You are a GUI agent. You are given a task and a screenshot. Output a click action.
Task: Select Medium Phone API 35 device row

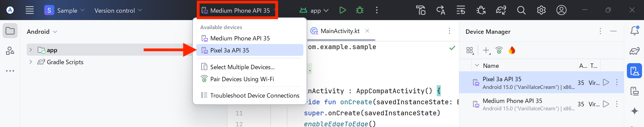[x=541, y=104]
